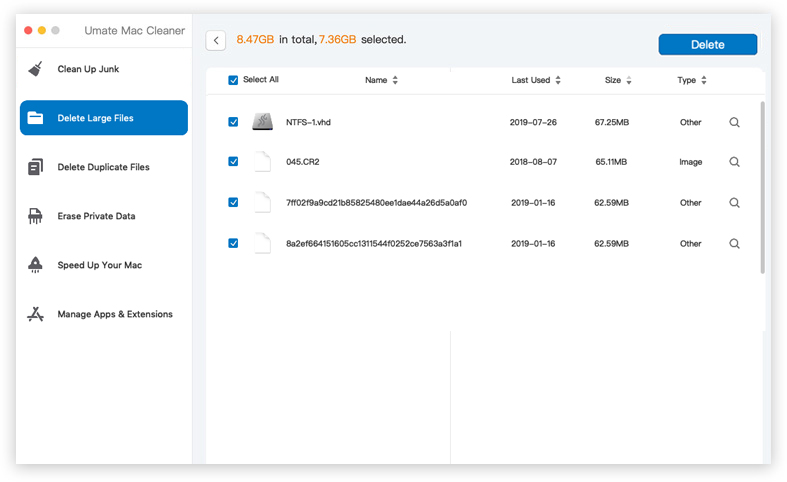The image size is (787, 482).
Task: Click the rocket icon for Speed Up Your Mac
Action: coord(35,265)
